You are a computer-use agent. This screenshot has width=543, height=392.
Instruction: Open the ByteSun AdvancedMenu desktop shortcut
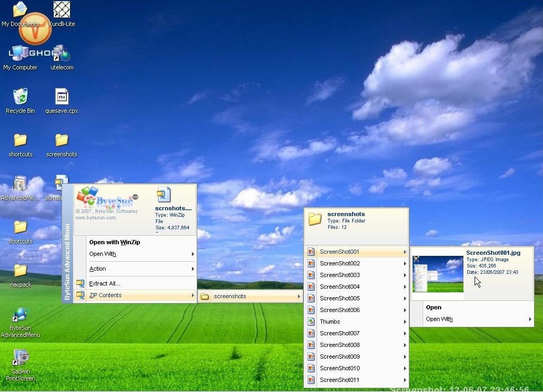tap(20, 316)
